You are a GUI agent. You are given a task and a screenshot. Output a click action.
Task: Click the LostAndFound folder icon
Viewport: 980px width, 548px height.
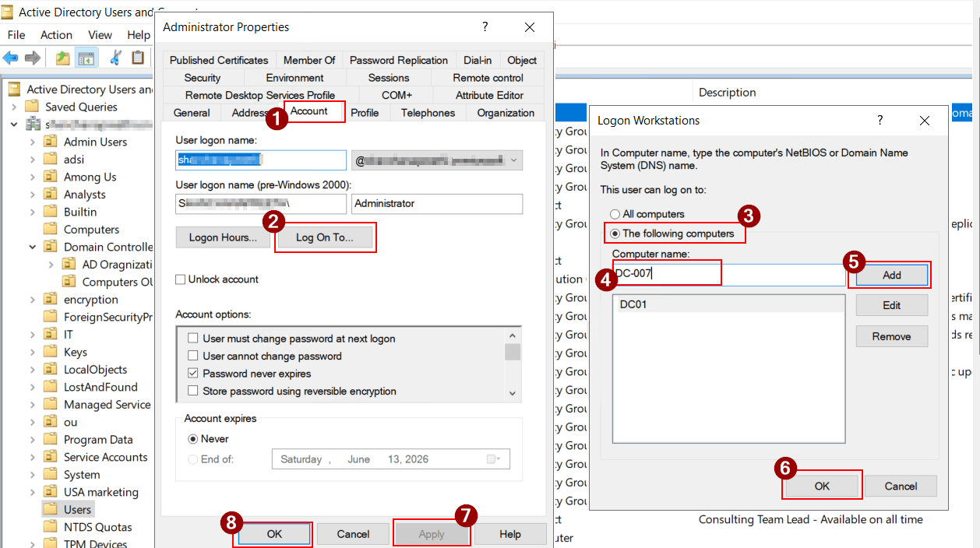(x=51, y=387)
